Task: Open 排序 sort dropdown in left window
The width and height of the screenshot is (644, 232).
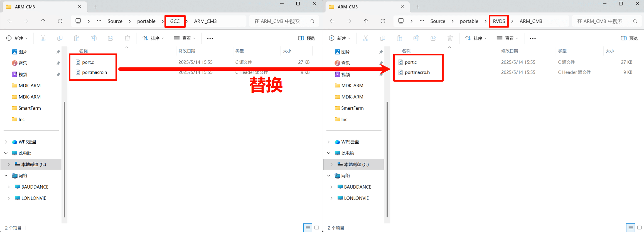Action: point(153,38)
